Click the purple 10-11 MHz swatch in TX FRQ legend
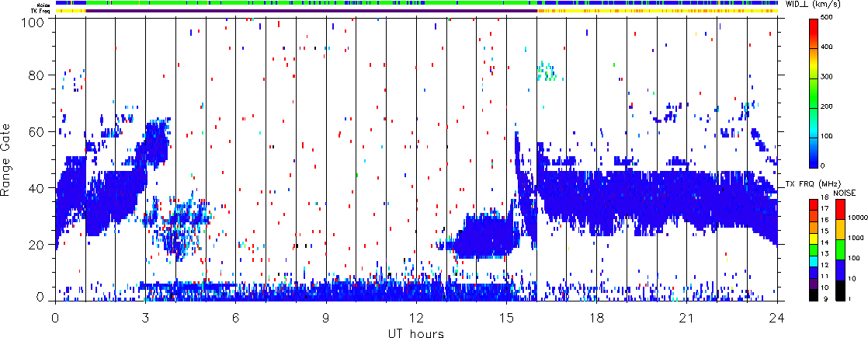 814,284
